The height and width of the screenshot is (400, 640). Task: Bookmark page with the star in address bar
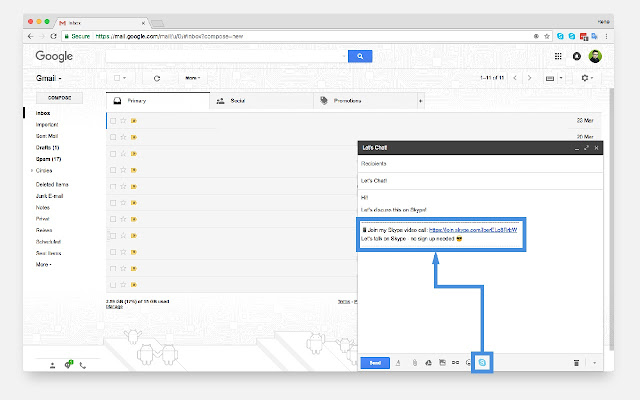click(547, 36)
